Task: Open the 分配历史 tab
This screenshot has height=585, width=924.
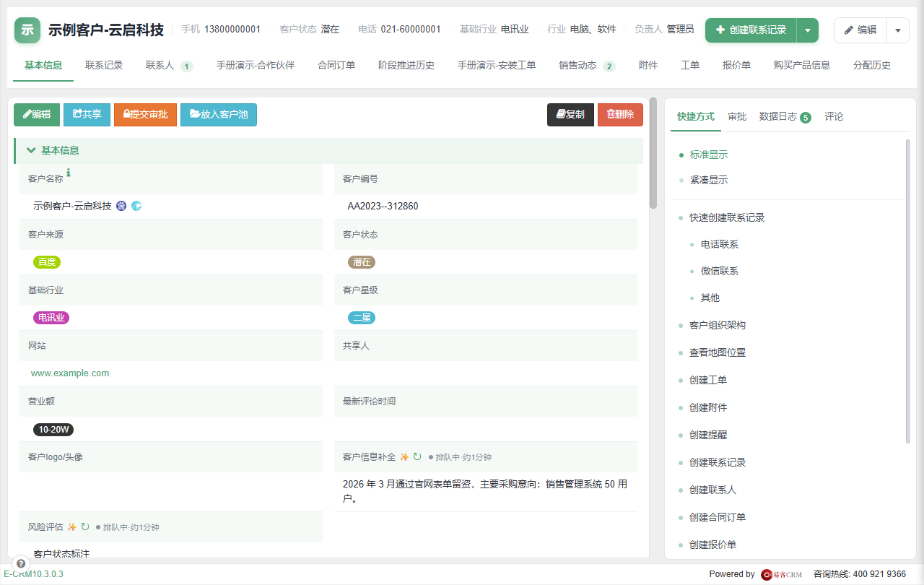Action: click(x=872, y=65)
